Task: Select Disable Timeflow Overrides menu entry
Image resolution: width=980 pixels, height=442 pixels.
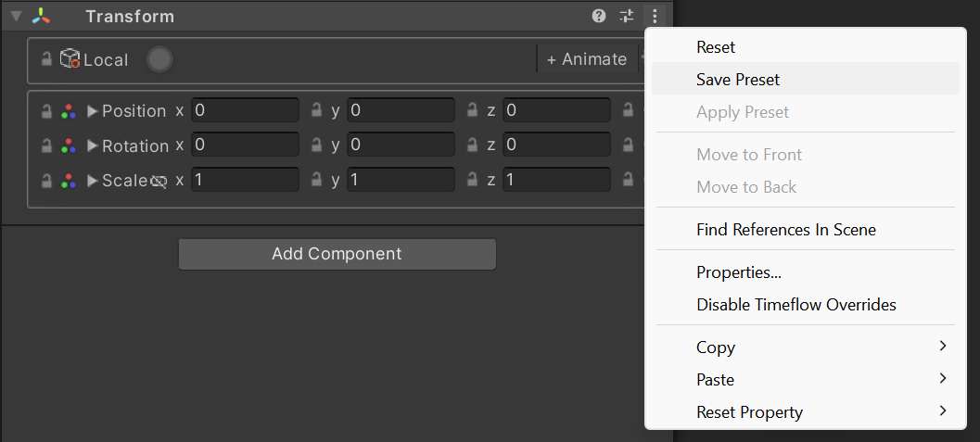Action: (x=795, y=304)
